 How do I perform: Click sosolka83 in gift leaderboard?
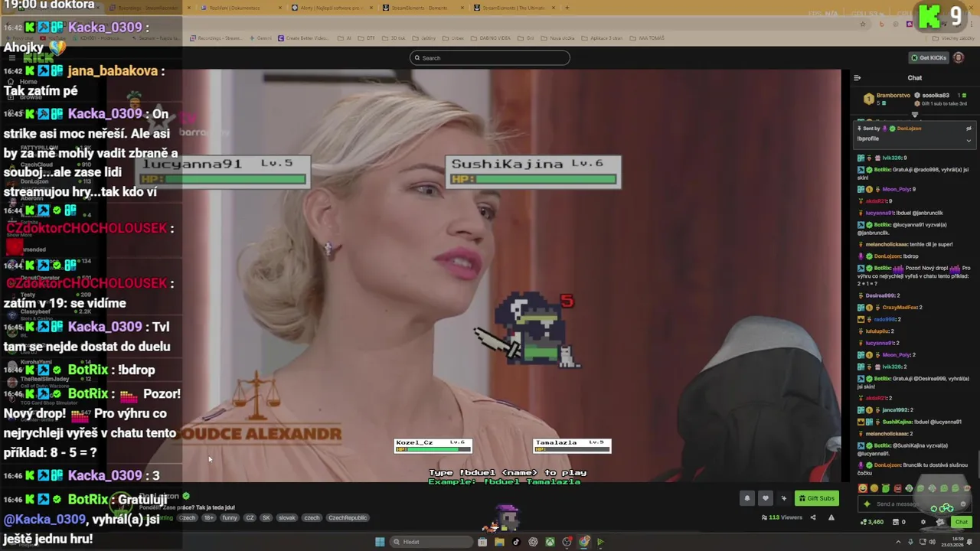(x=936, y=96)
